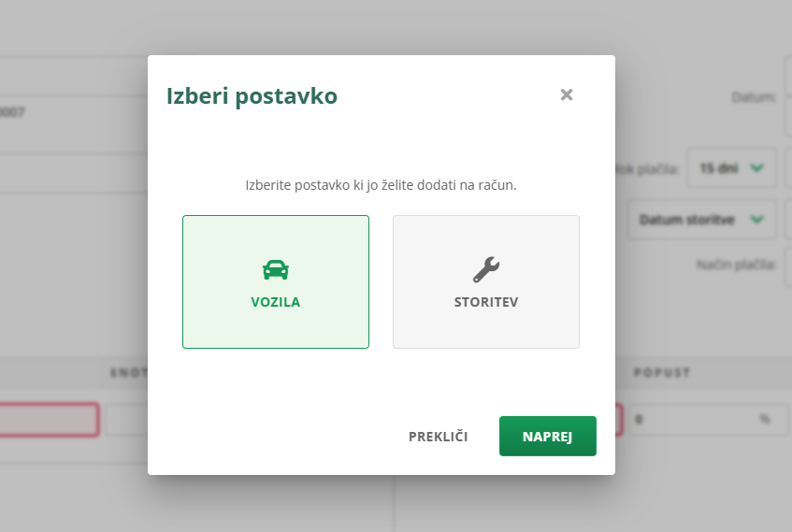Screen dimensions: 792x532
Task: Open the Datum storitve dropdown
Action: pyautogui.click(x=702, y=220)
